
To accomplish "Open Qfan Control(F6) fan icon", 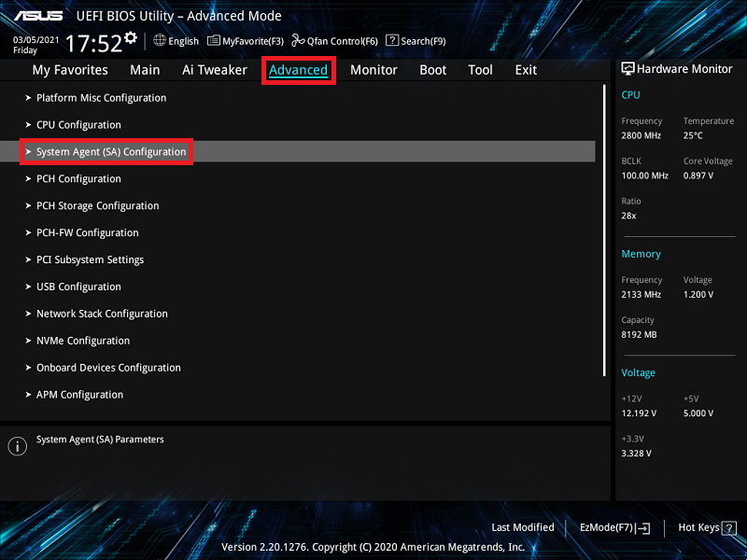I will pyautogui.click(x=298, y=40).
